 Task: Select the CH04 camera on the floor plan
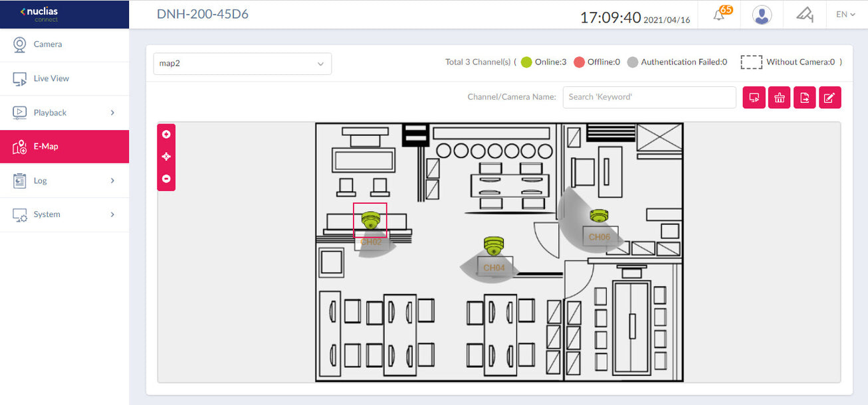[x=493, y=246]
